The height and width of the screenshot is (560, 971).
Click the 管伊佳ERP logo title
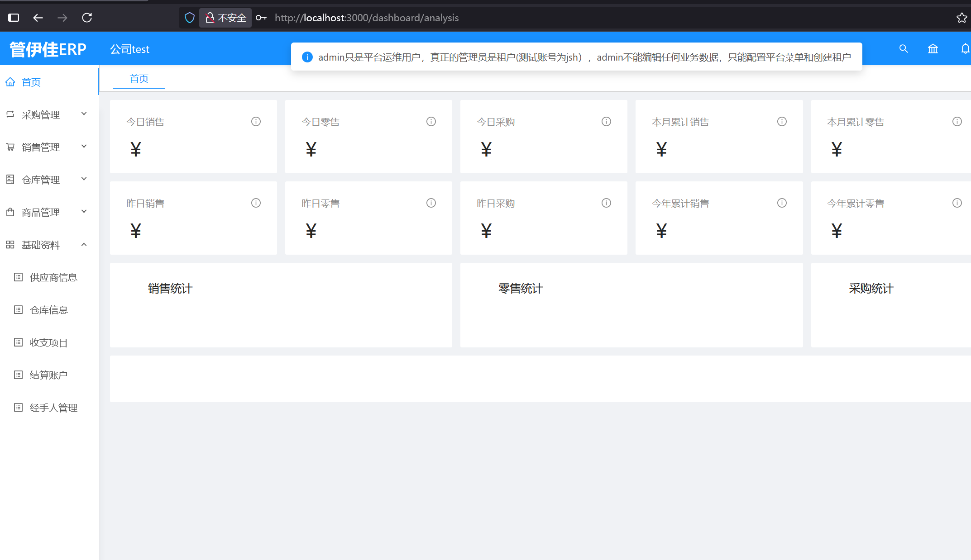(x=48, y=49)
